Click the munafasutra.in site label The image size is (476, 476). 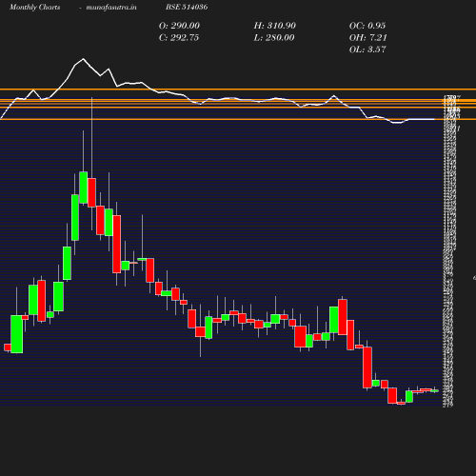coord(111,8)
